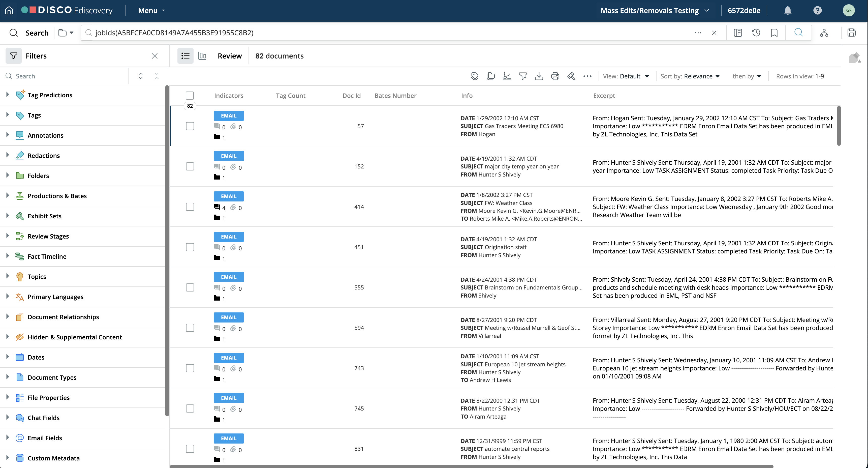Check the box for document 152
This screenshot has width=868, height=468.
(190, 166)
